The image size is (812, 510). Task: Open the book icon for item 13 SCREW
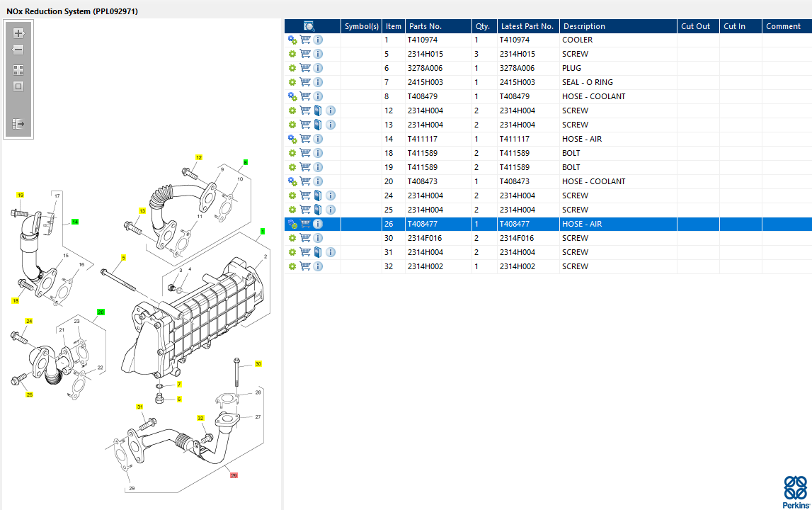[x=318, y=125]
